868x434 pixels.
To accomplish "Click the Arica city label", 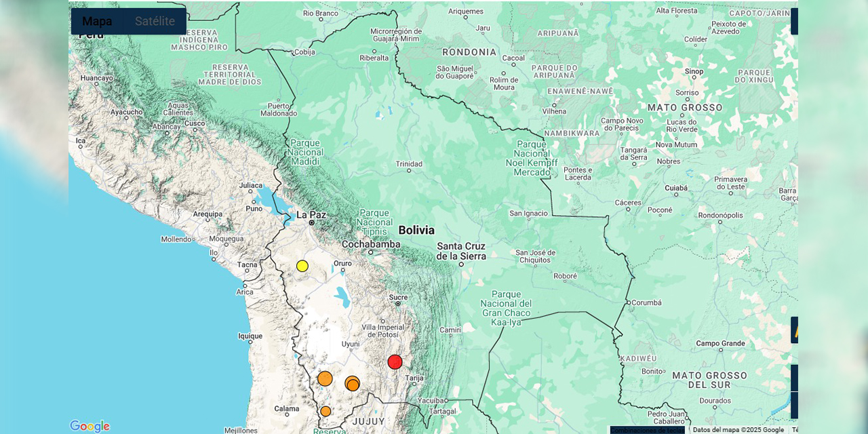I will coord(245,292).
